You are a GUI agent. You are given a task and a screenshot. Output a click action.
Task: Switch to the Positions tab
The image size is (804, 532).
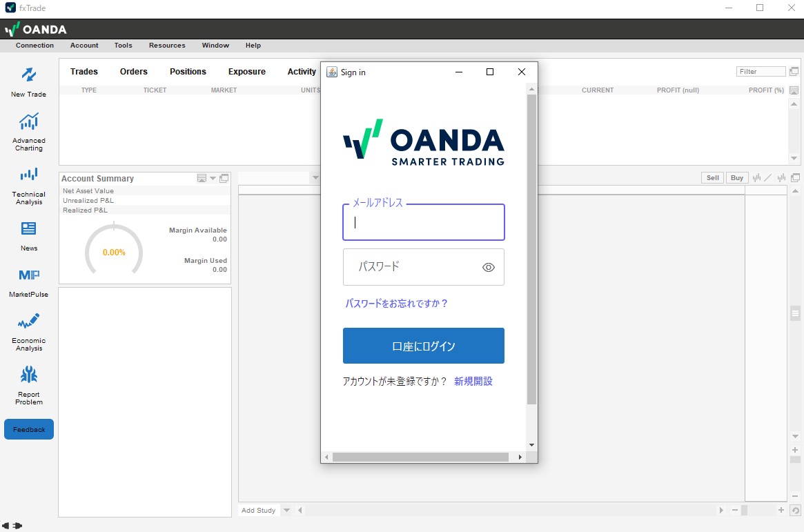(188, 72)
